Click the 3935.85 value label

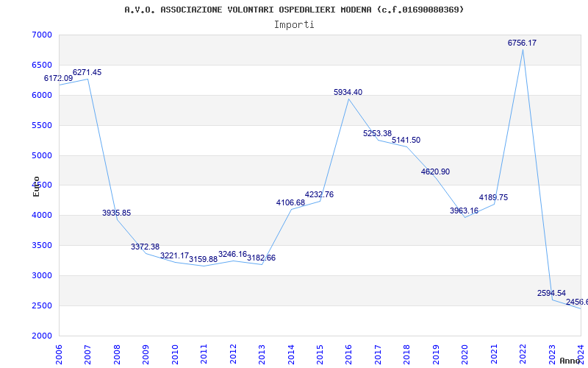[x=117, y=213]
